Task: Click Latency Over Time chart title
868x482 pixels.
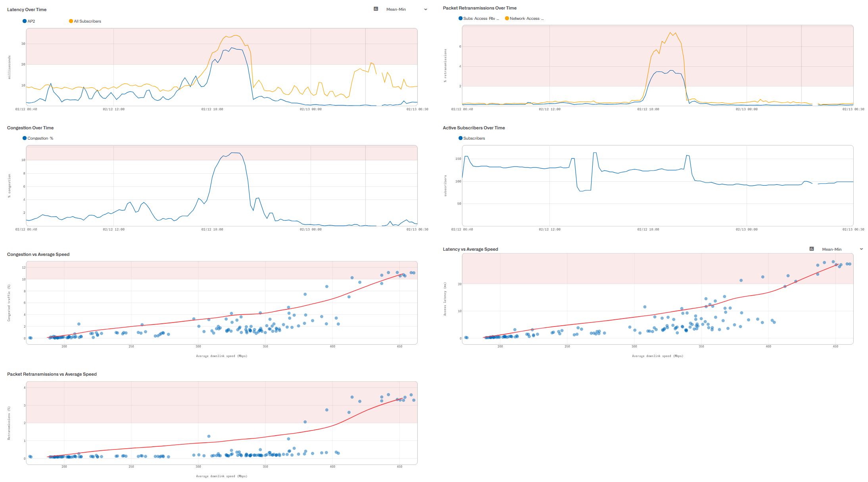Action: 27,10
